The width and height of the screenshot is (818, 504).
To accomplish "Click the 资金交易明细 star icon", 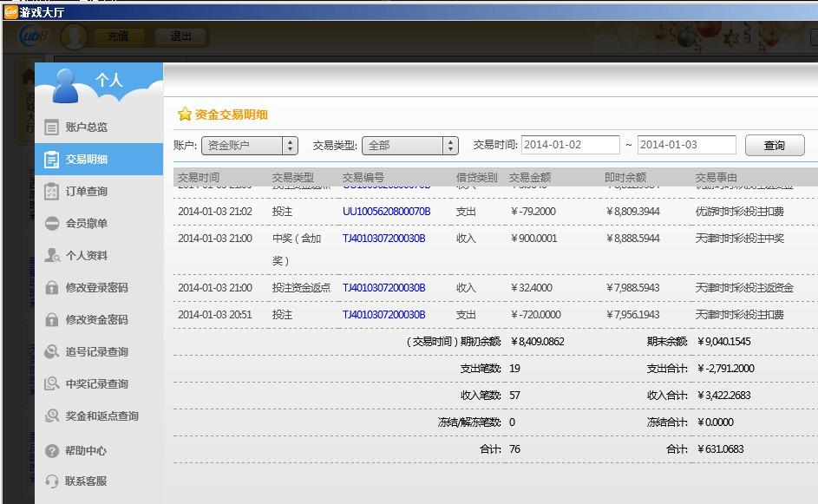I will pyautogui.click(x=184, y=114).
